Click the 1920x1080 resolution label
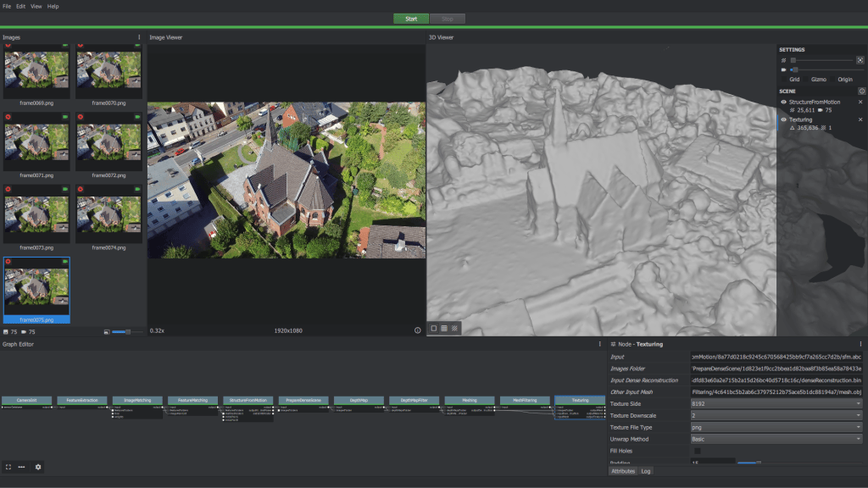Screen dimensions: 868x488 tap(288, 330)
